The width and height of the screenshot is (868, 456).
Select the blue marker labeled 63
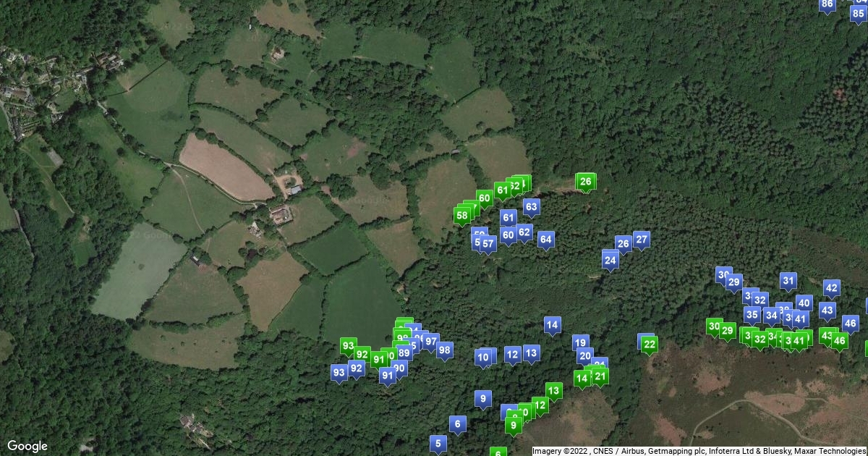point(531,208)
